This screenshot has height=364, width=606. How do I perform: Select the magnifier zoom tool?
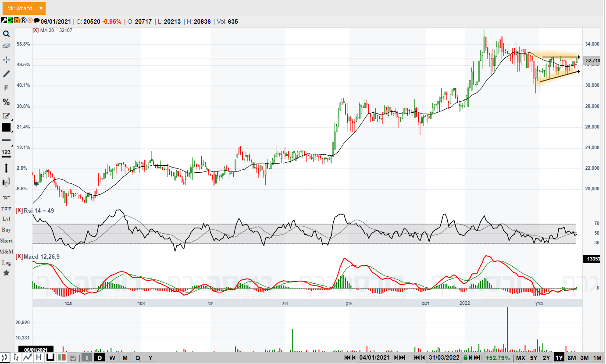pos(6,34)
